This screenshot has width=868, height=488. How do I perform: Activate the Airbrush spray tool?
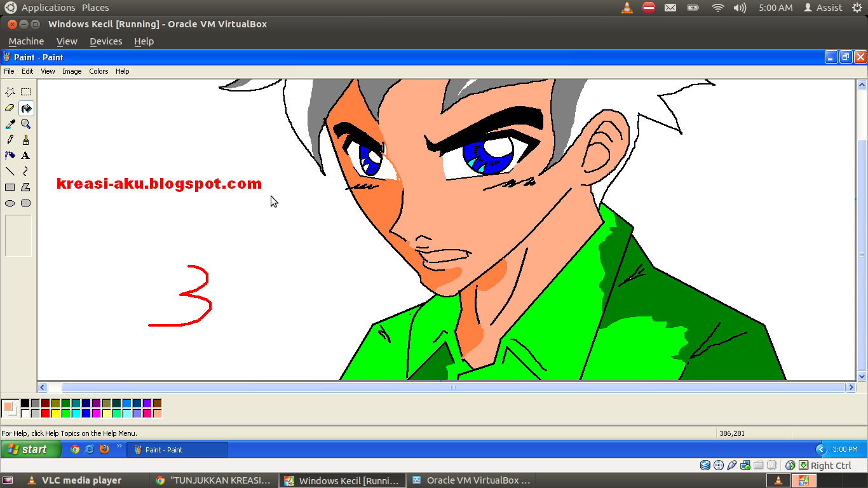tap(10, 156)
